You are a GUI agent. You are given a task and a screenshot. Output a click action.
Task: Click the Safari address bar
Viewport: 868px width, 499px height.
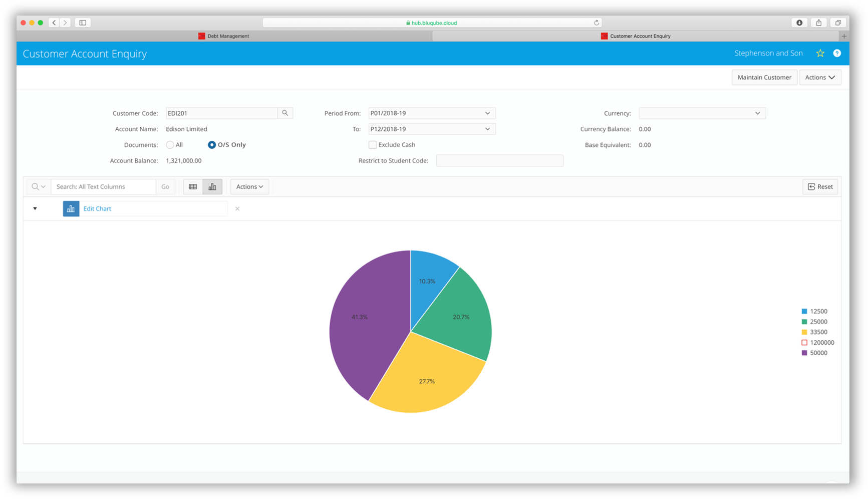(432, 23)
